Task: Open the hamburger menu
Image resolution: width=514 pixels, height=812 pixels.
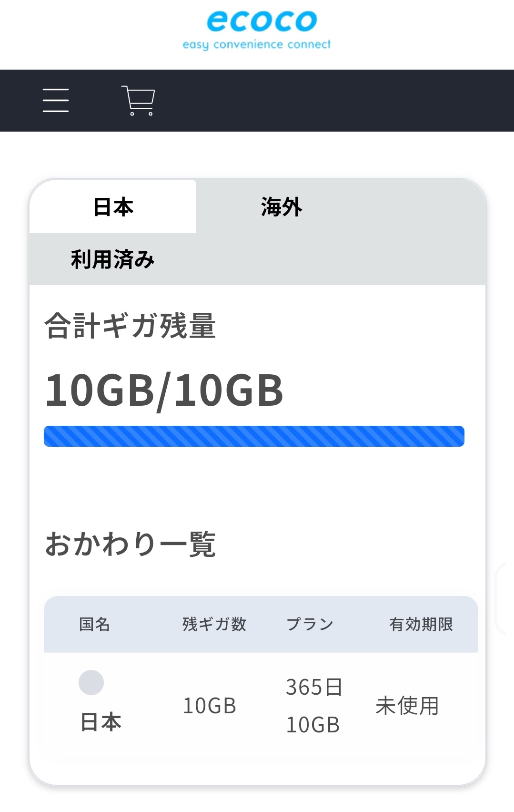Action: click(56, 100)
